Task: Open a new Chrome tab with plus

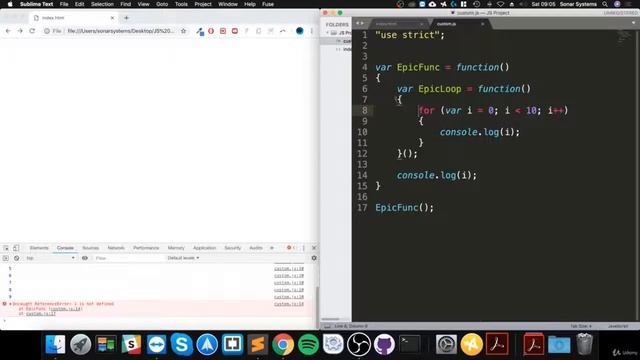Action: pos(127,18)
